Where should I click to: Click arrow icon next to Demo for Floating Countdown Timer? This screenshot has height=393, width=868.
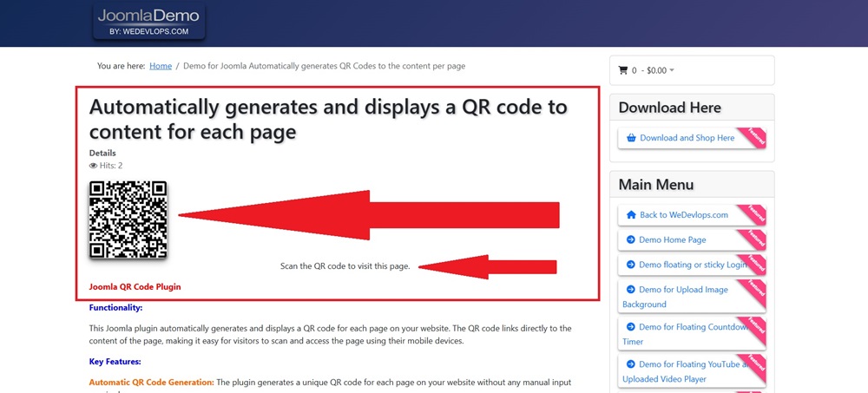pyautogui.click(x=630, y=327)
